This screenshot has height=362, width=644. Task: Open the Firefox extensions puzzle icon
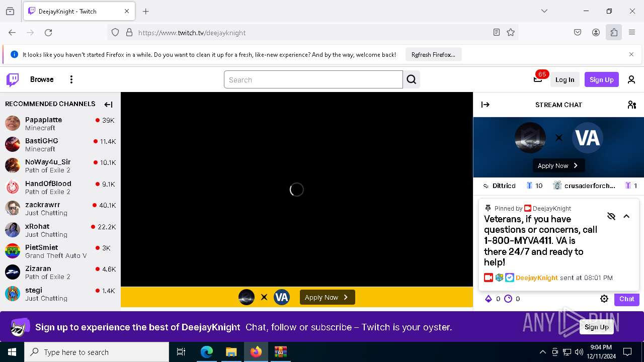pyautogui.click(x=614, y=32)
